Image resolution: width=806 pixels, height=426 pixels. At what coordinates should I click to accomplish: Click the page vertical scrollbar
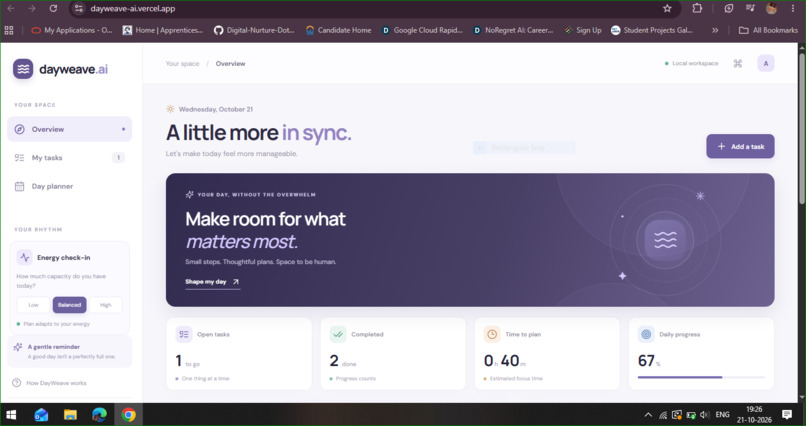[x=802, y=128]
